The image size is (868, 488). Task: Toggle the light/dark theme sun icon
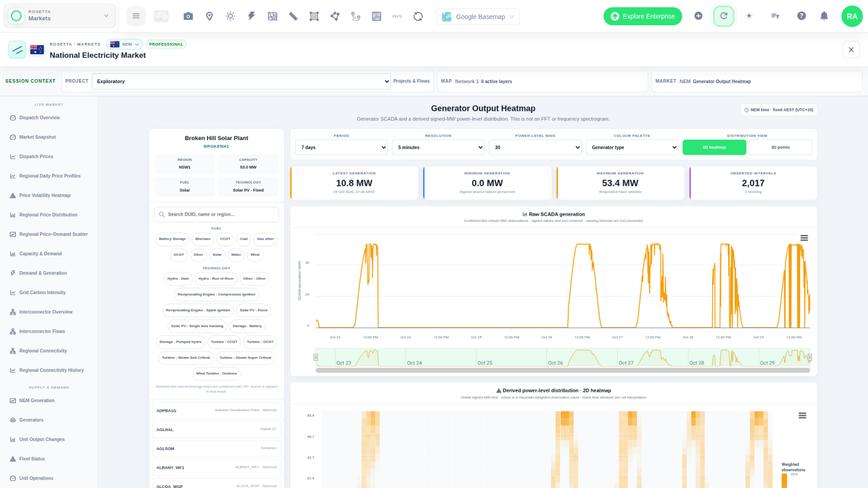click(749, 16)
